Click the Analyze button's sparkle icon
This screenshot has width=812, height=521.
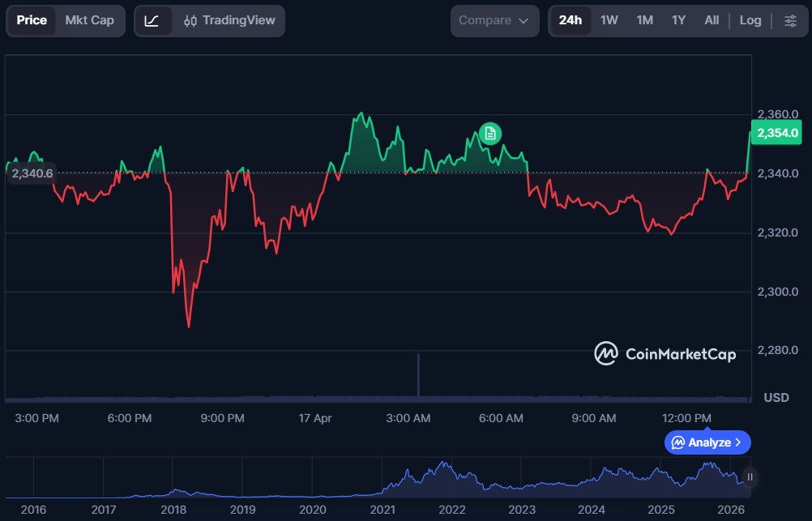678,442
